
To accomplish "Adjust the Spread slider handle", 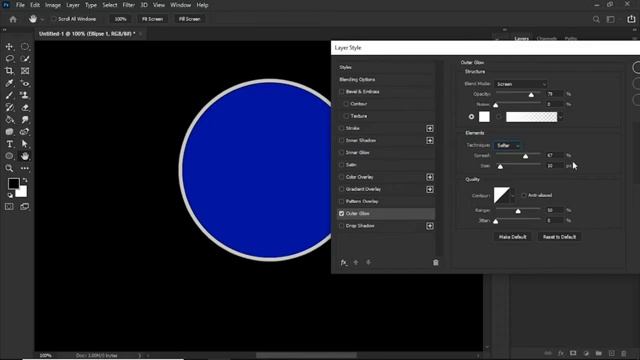I will pos(525,156).
